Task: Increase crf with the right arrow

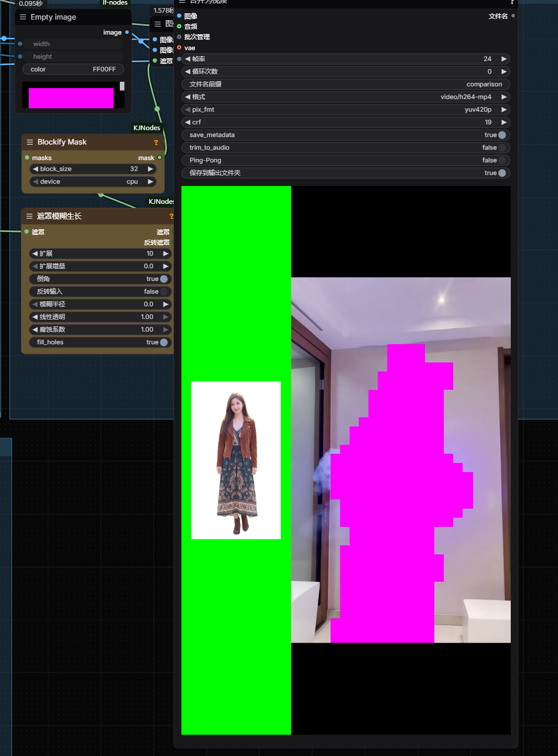Action: (504, 122)
